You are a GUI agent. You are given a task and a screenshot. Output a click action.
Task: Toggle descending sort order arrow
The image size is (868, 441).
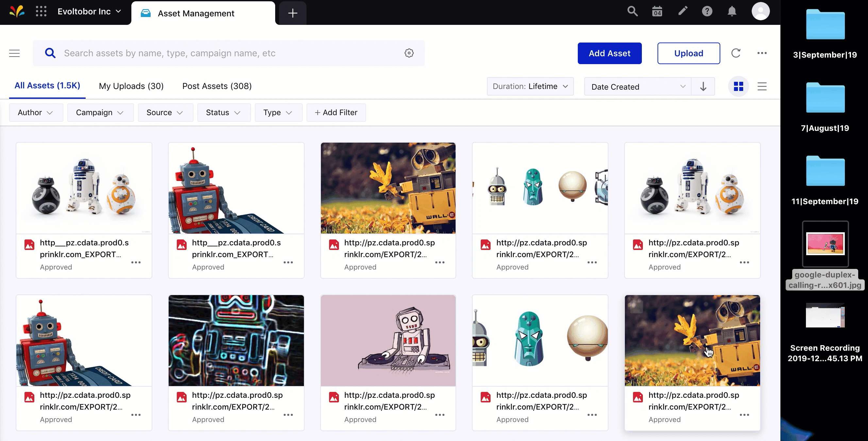(x=703, y=87)
